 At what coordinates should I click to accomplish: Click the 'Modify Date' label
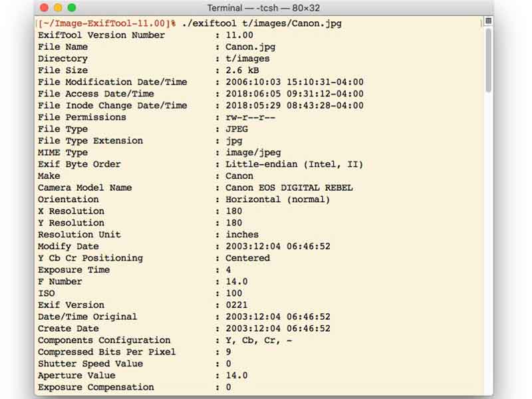68,246
